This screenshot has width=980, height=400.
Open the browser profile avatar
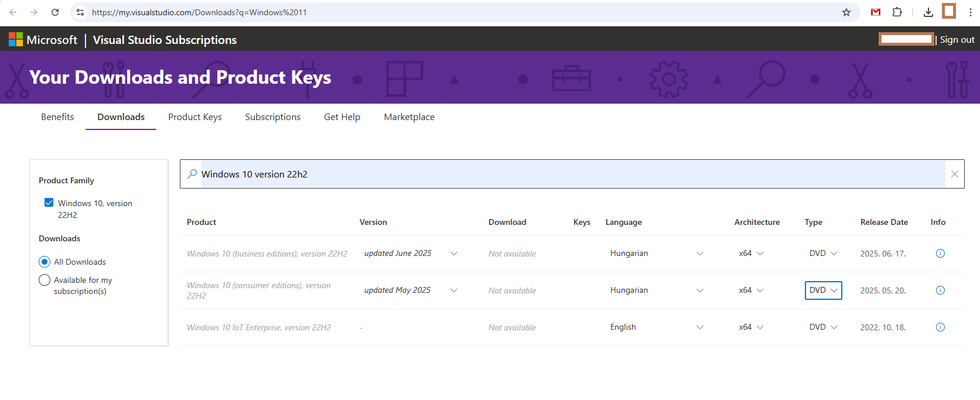[x=949, y=11]
